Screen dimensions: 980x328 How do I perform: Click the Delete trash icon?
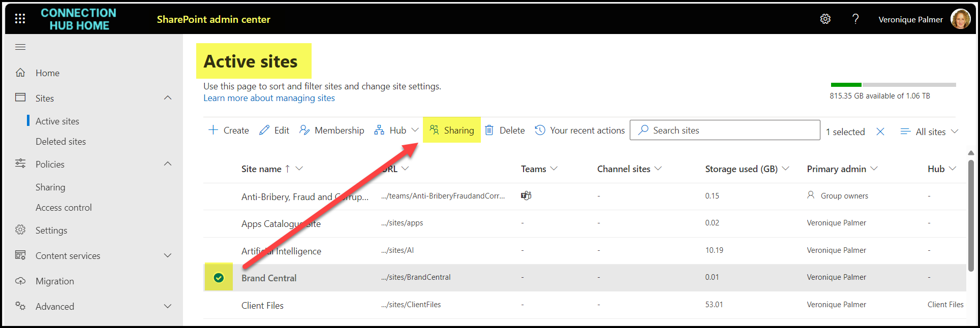[x=489, y=130]
